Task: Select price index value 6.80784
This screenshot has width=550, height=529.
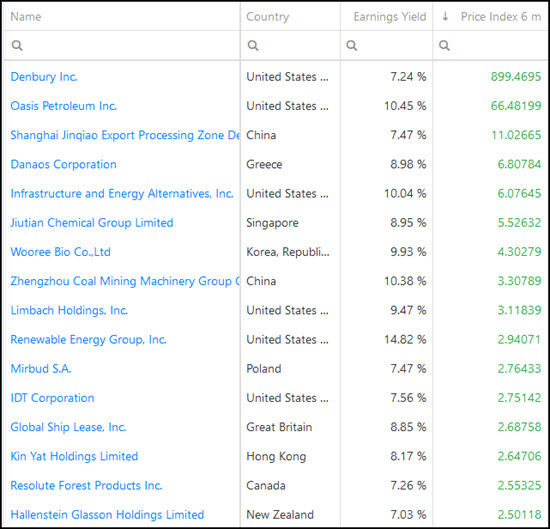Action: [519, 164]
